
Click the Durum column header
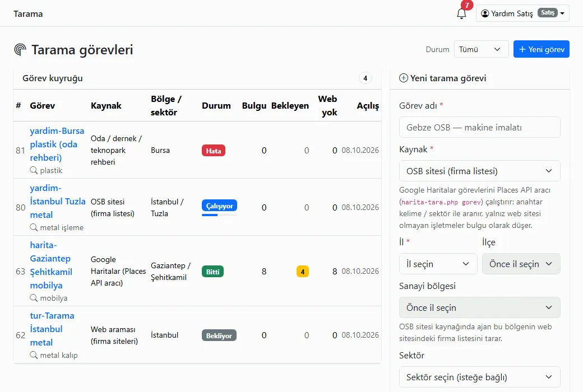pos(216,105)
